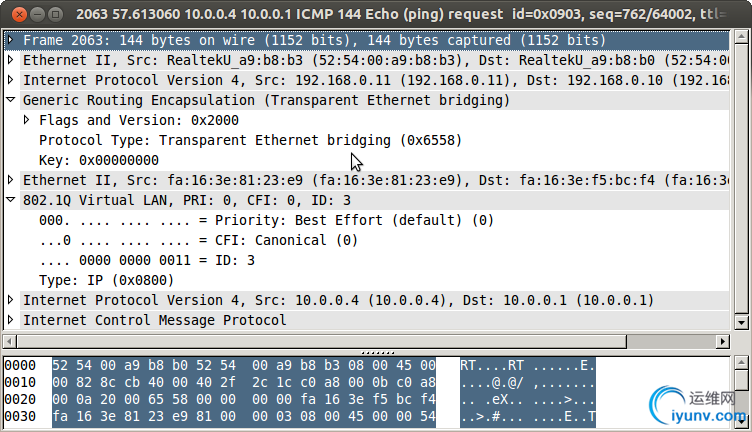Click the horizontal scrollbar right arrow
Viewport: 752px width, 432px height.
[723, 341]
